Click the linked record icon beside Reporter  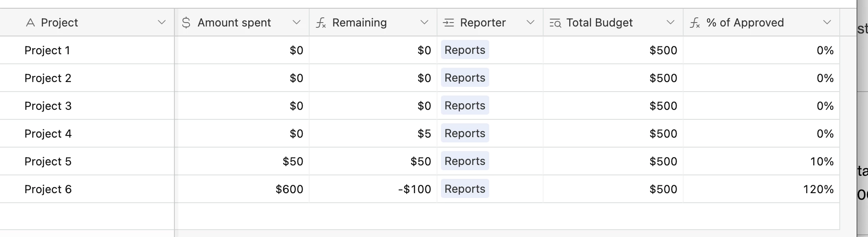point(448,23)
